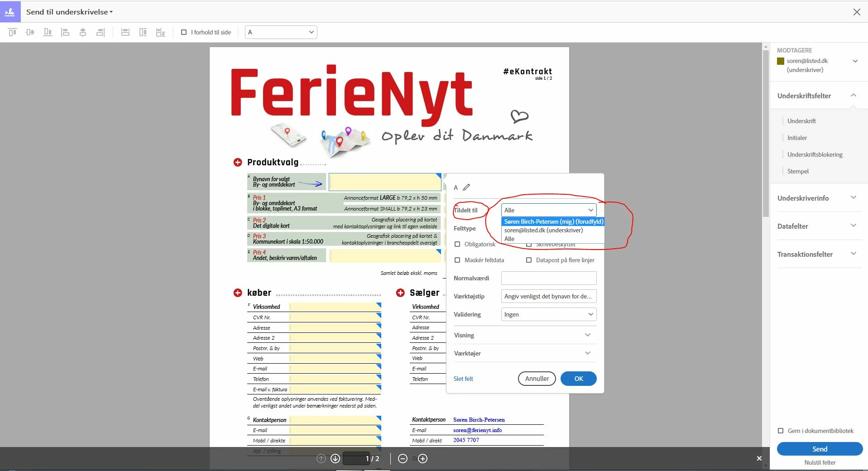Select yellow field next to Bynavn for valgt
The image size is (868, 471).
click(x=385, y=182)
